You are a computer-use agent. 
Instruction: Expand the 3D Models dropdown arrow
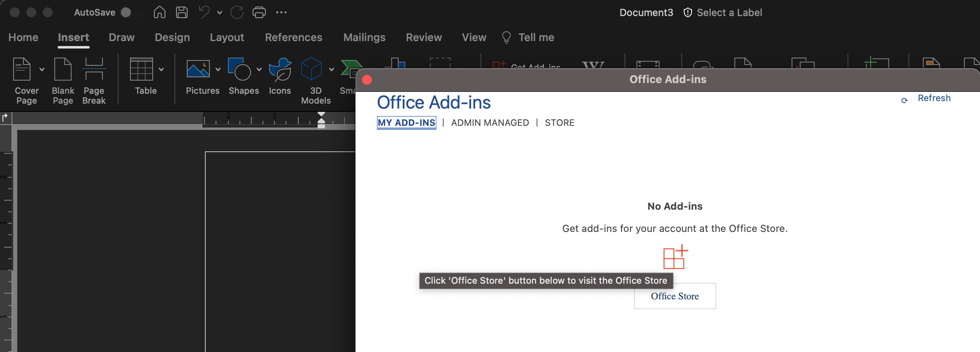tap(332, 69)
